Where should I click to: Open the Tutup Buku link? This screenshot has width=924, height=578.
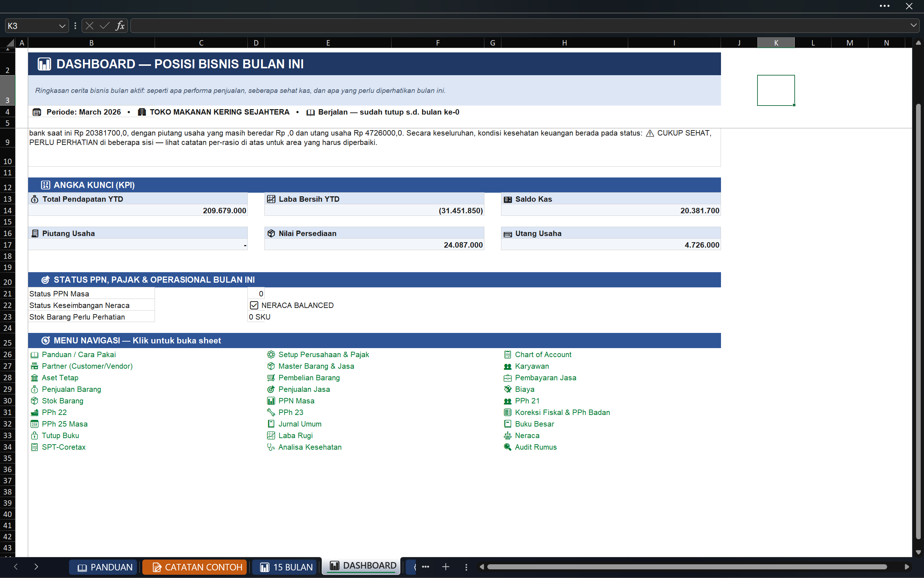tap(60, 436)
